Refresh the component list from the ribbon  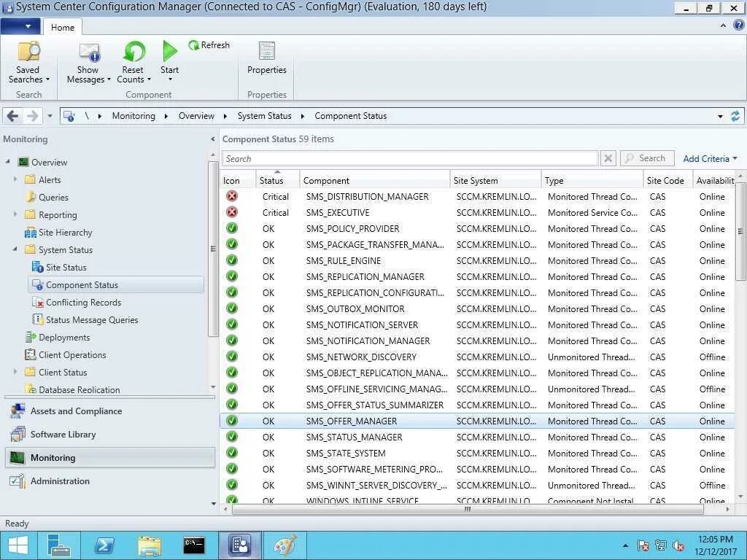[209, 44]
